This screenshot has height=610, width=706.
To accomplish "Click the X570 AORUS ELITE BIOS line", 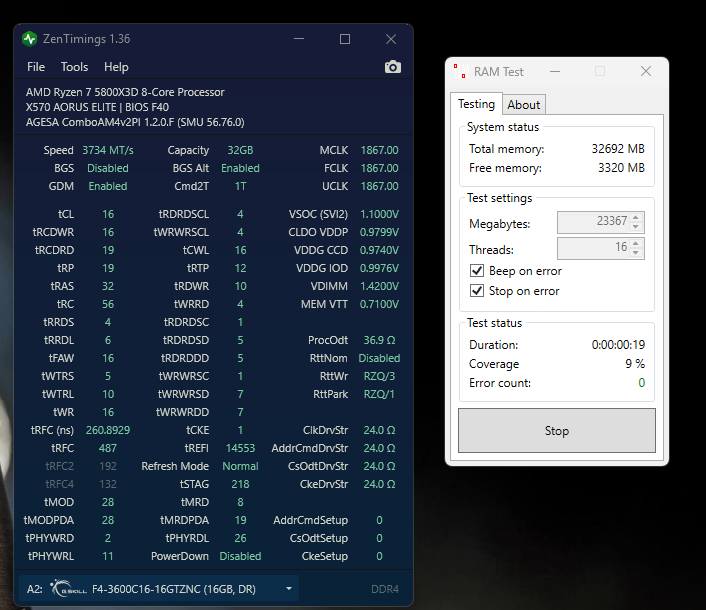I will coord(97,107).
